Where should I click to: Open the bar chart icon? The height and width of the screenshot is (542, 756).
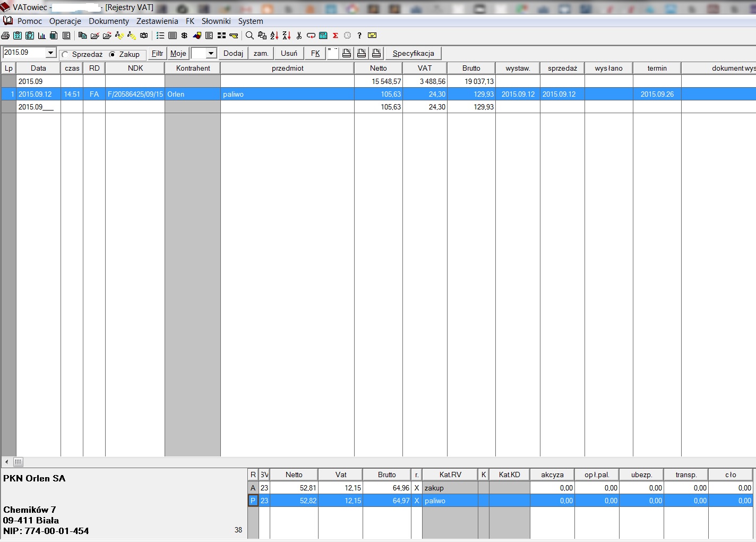point(41,36)
